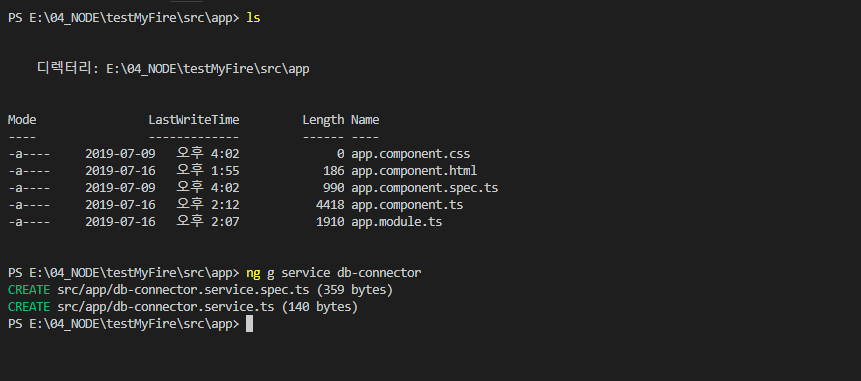Select file name app.component.css
The height and width of the screenshot is (381, 861).
point(411,154)
